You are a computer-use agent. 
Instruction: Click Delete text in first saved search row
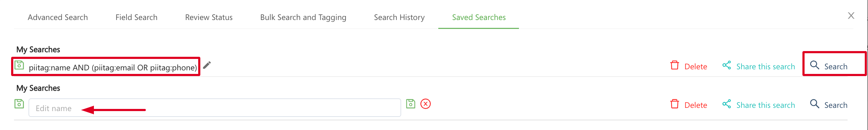tap(696, 66)
